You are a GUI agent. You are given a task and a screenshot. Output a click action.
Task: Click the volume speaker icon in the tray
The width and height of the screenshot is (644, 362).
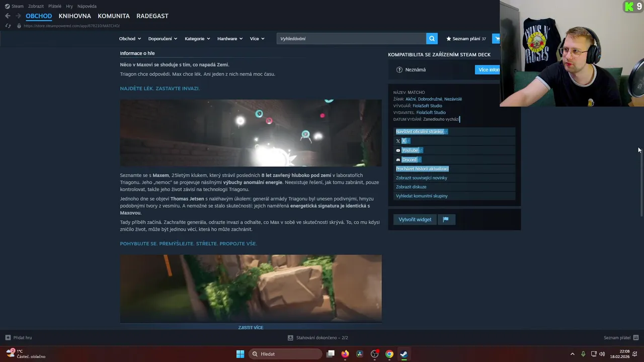(602, 354)
